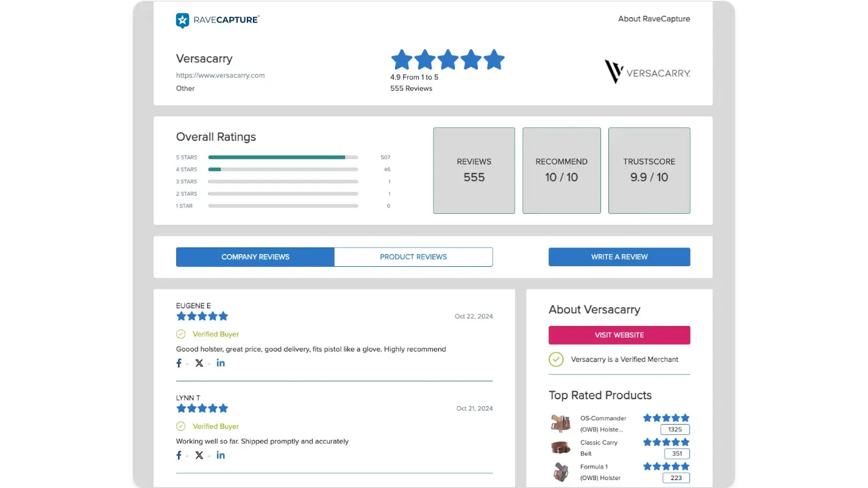Share Eugene E's review on Facebook
The height and width of the screenshot is (488, 868).
click(179, 363)
